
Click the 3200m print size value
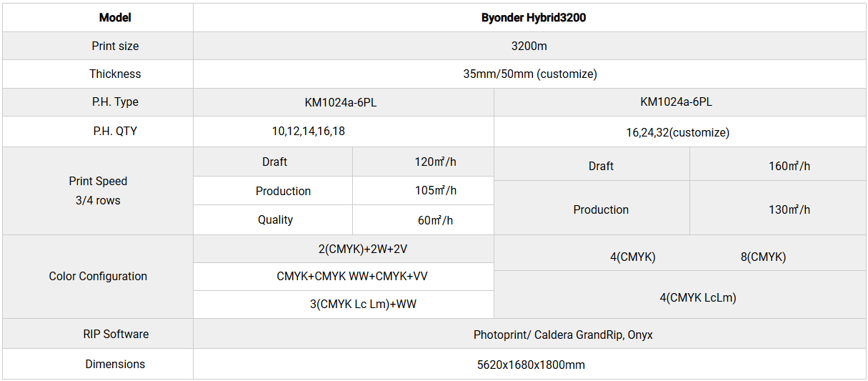[x=529, y=46]
